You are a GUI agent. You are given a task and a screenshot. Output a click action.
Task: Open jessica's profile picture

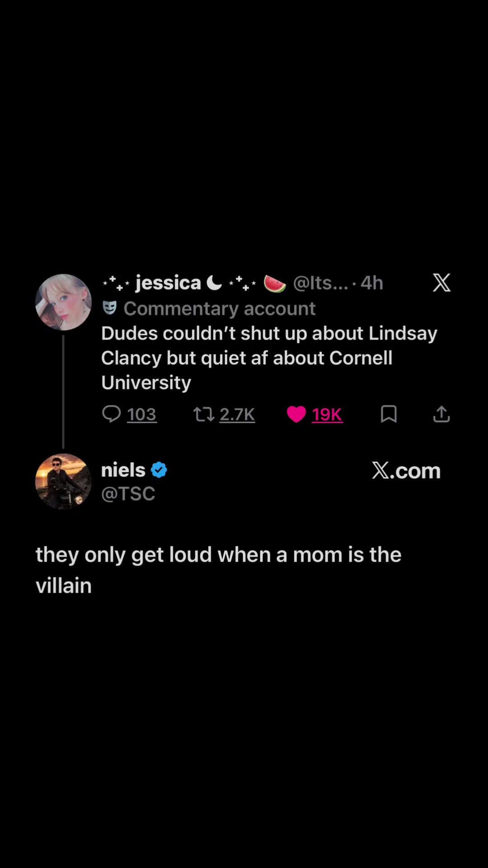coord(63,302)
